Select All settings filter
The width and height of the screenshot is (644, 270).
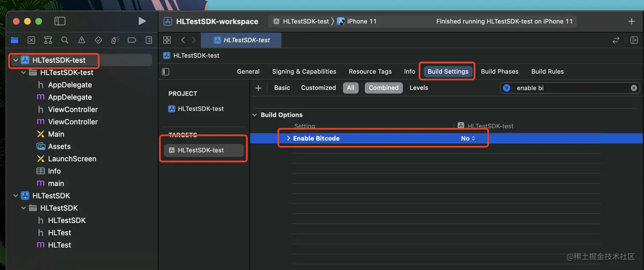point(351,88)
